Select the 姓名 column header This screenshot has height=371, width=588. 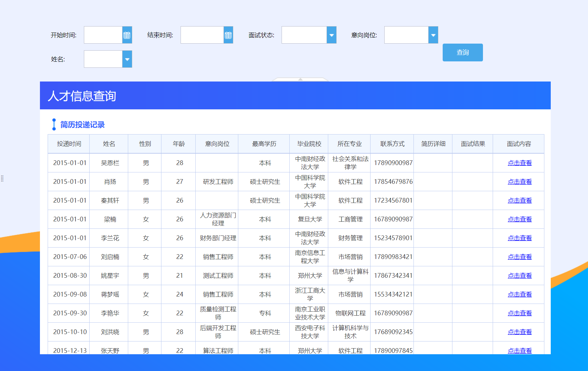pos(108,144)
